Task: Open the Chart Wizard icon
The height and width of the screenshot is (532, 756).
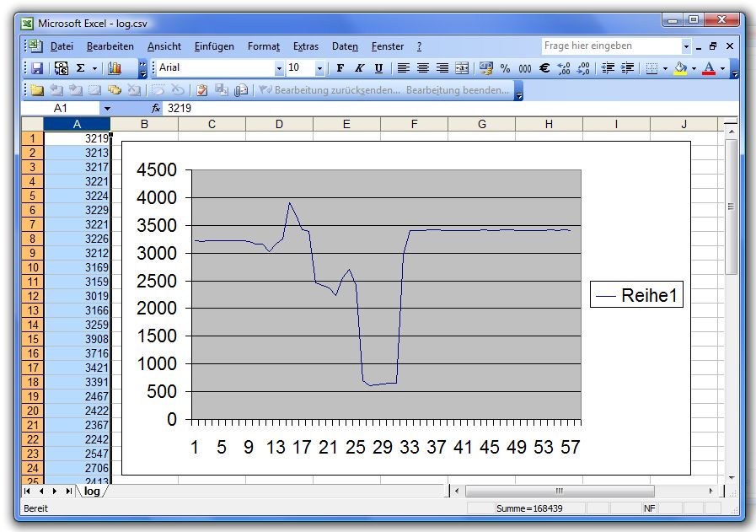Action: coord(115,68)
